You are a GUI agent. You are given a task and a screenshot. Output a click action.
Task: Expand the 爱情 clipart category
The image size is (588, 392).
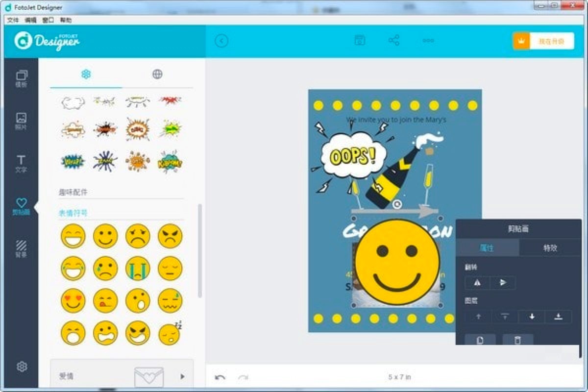(182, 377)
